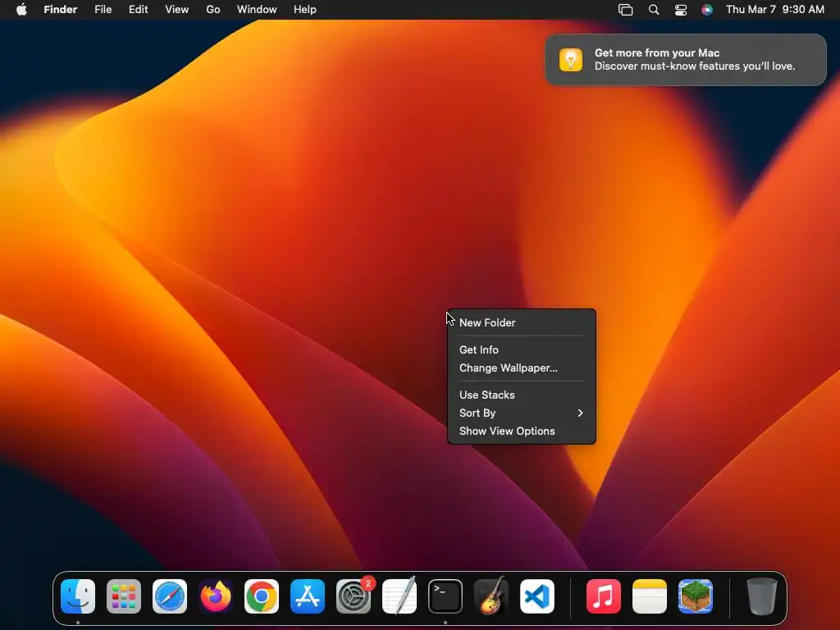Open the Music app

(x=604, y=596)
